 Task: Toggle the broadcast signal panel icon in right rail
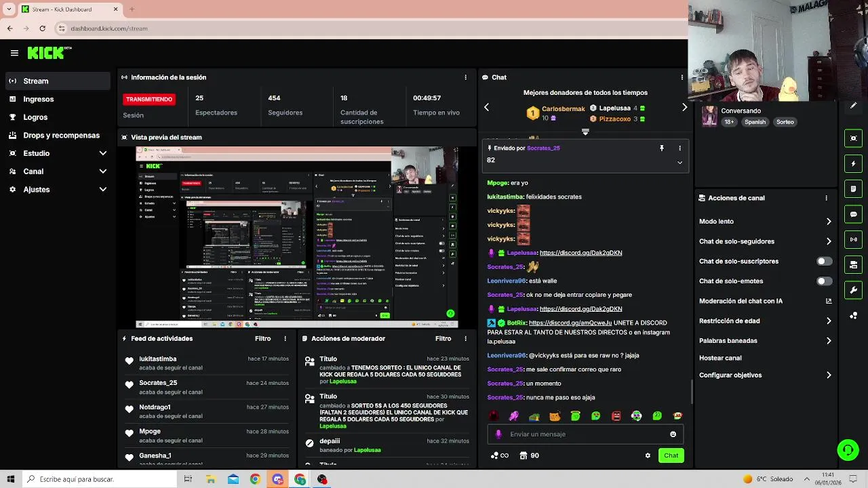(853, 239)
